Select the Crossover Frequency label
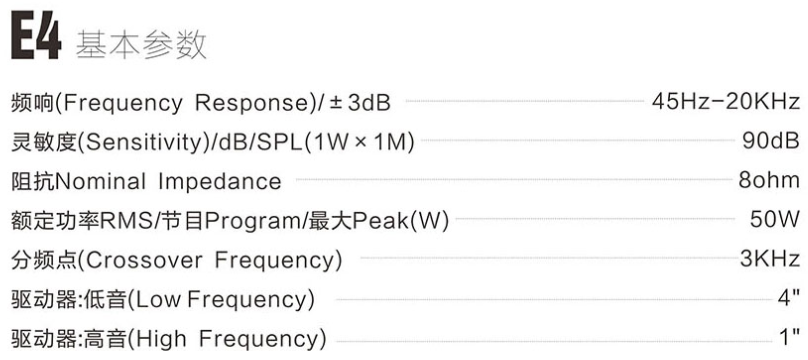 (x=177, y=260)
